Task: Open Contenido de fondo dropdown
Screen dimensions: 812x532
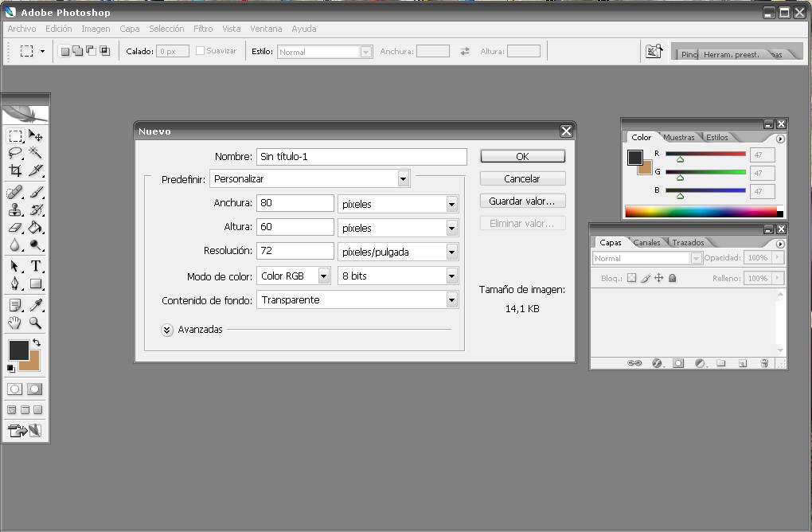Action: (451, 300)
